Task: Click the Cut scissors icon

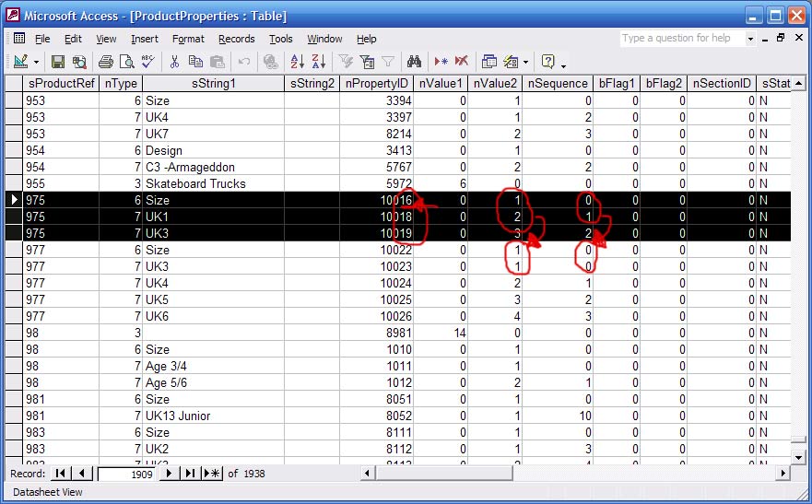Action: click(x=173, y=62)
